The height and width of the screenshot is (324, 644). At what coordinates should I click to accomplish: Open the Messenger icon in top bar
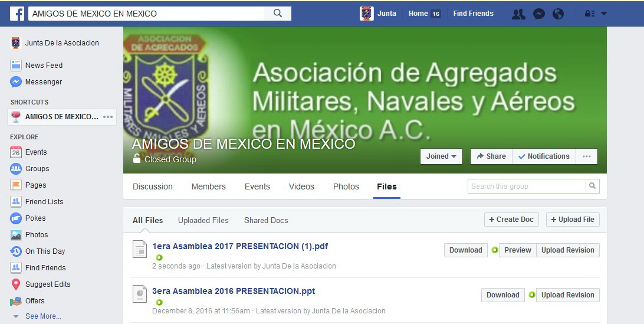[539, 14]
